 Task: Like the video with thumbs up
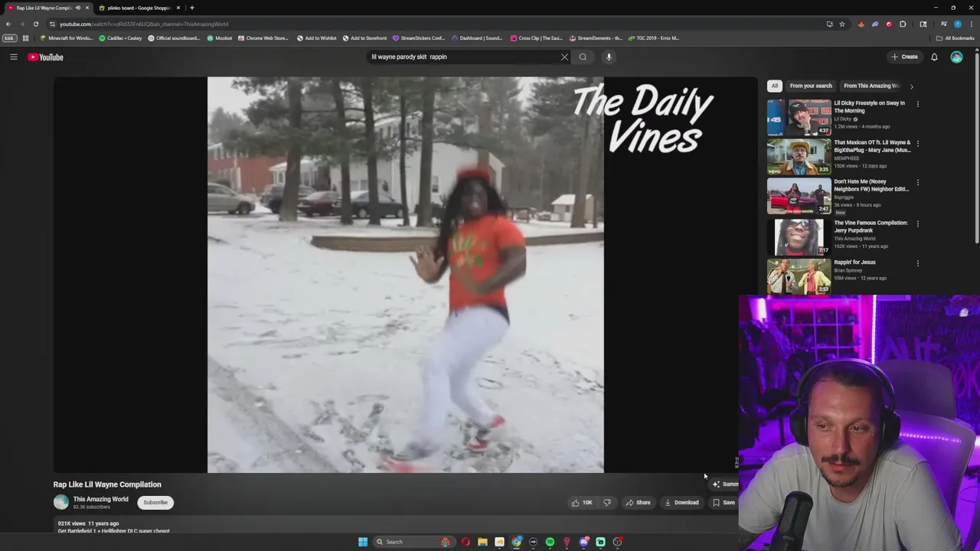point(582,503)
